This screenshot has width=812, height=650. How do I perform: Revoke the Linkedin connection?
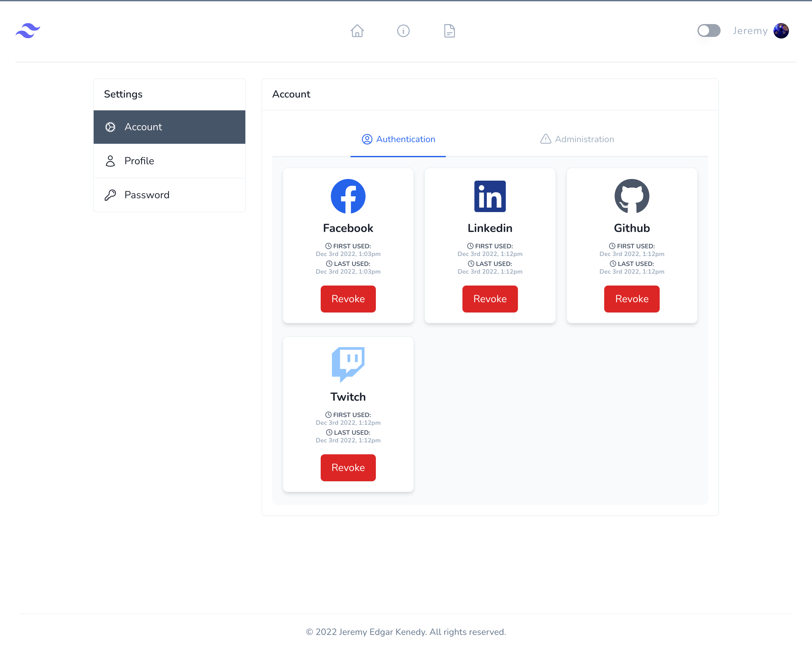(x=490, y=299)
